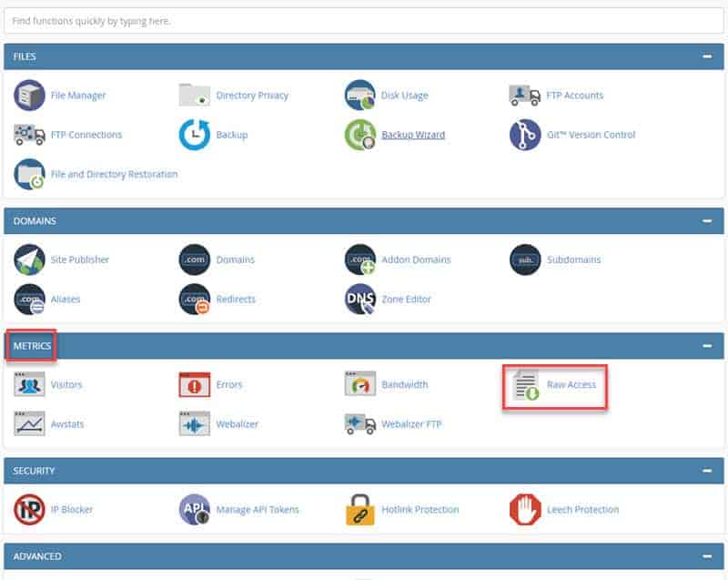Open the Raw Access link
This screenshot has height=580, width=728.
click(x=571, y=384)
